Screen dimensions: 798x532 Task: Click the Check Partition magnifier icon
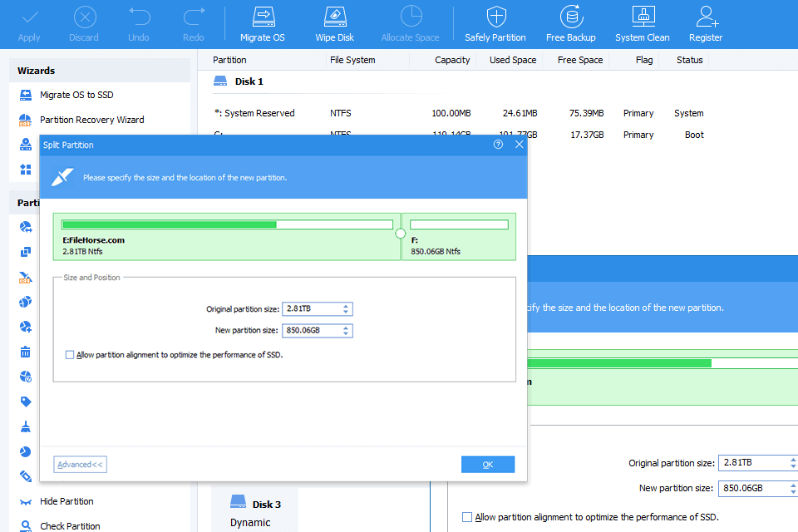(x=25, y=525)
